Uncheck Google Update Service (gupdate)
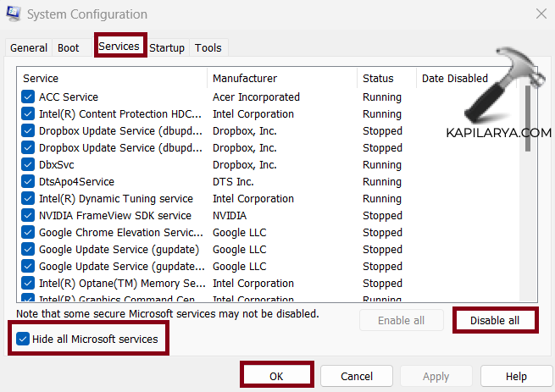555x392 pixels. pyautogui.click(x=28, y=250)
